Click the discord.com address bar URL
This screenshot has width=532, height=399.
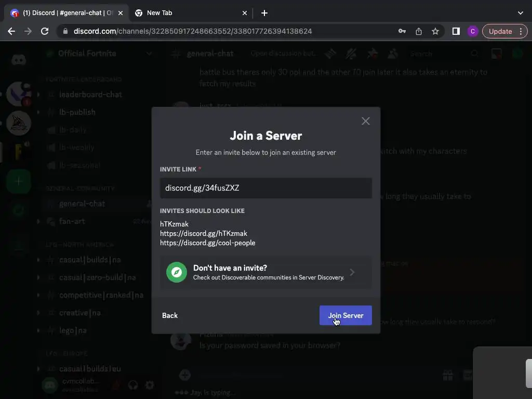[x=193, y=31]
